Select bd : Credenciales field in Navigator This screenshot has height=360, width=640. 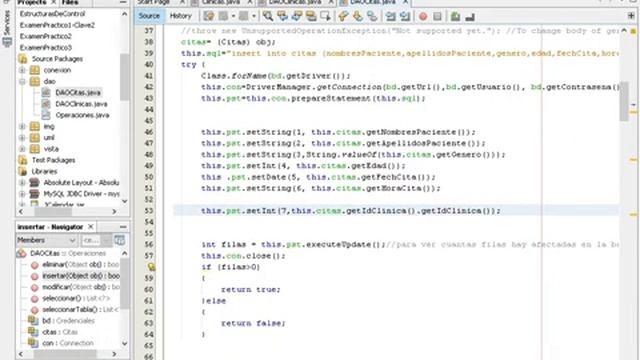pyautogui.click(x=68, y=321)
